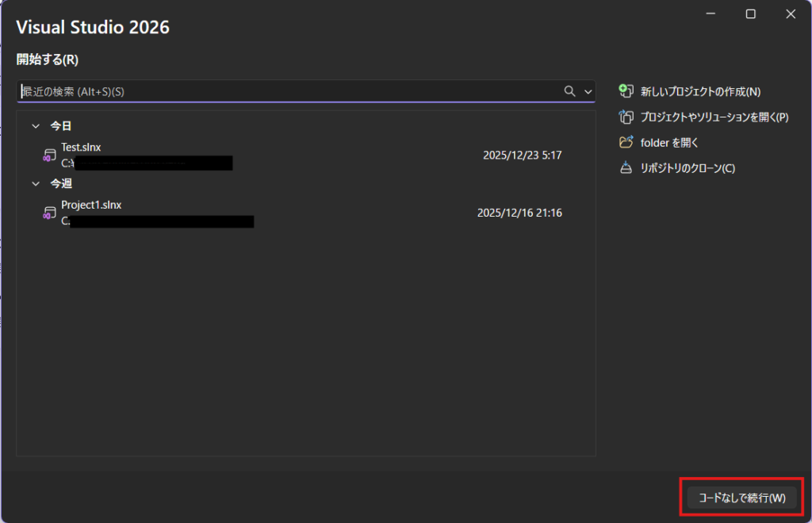Select the 新しいプロジェクトの作成(N) link

pyautogui.click(x=700, y=91)
